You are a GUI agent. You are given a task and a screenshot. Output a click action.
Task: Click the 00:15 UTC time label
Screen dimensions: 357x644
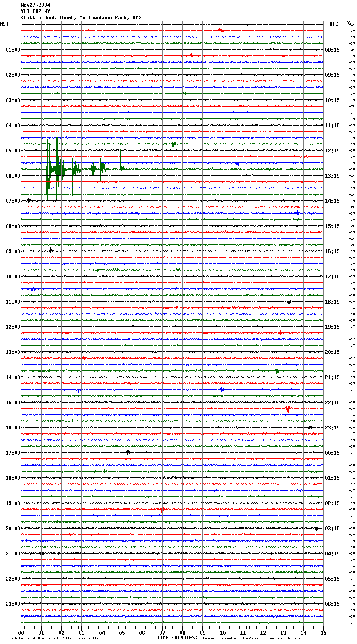point(332,453)
